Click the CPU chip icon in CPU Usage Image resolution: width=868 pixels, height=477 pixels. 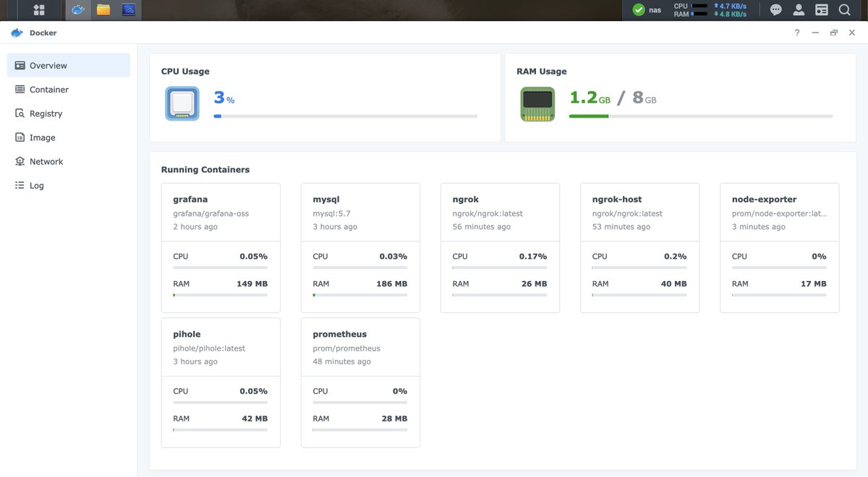click(182, 103)
